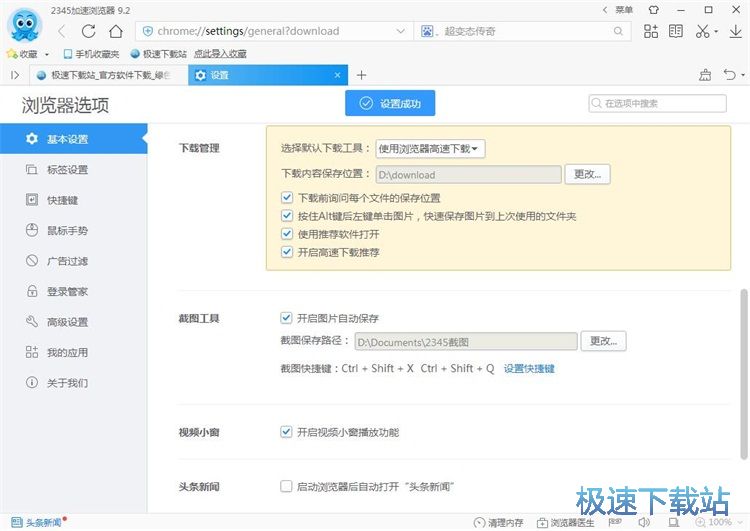The width and height of the screenshot is (750, 531).
Task: Click the paw search engine icon
Action: (427, 31)
